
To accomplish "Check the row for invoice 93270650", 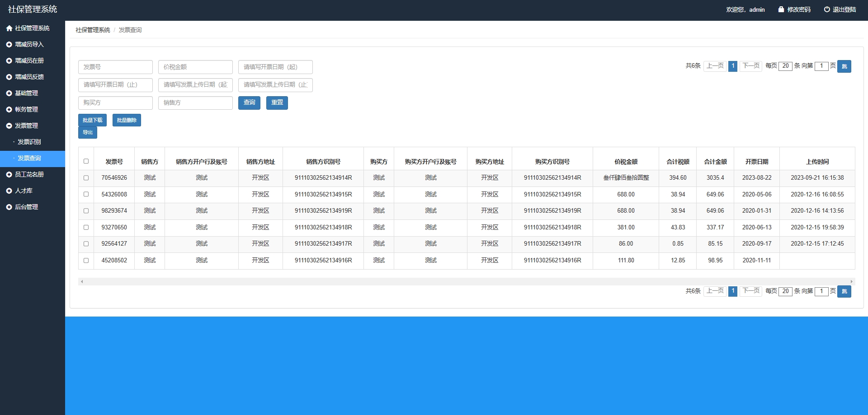I will (86, 227).
